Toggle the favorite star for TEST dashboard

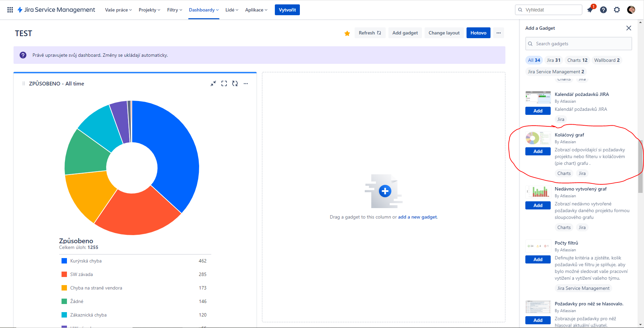click(347, 33)
